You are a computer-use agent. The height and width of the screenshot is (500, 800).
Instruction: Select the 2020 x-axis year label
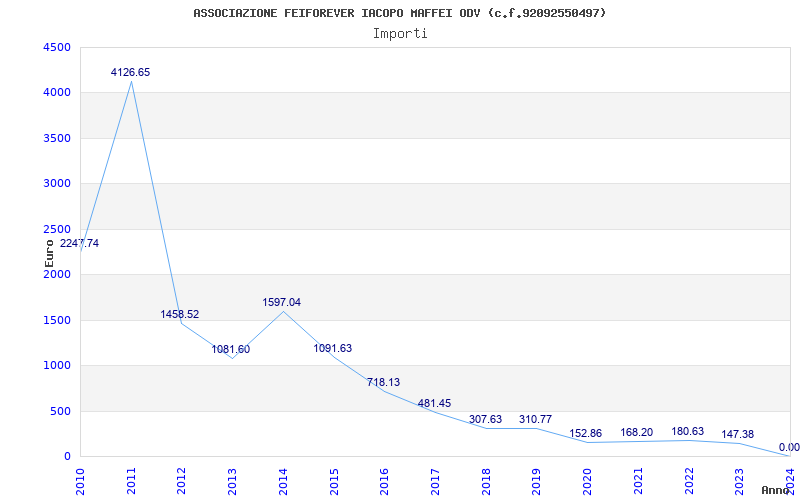click(587, 481)
